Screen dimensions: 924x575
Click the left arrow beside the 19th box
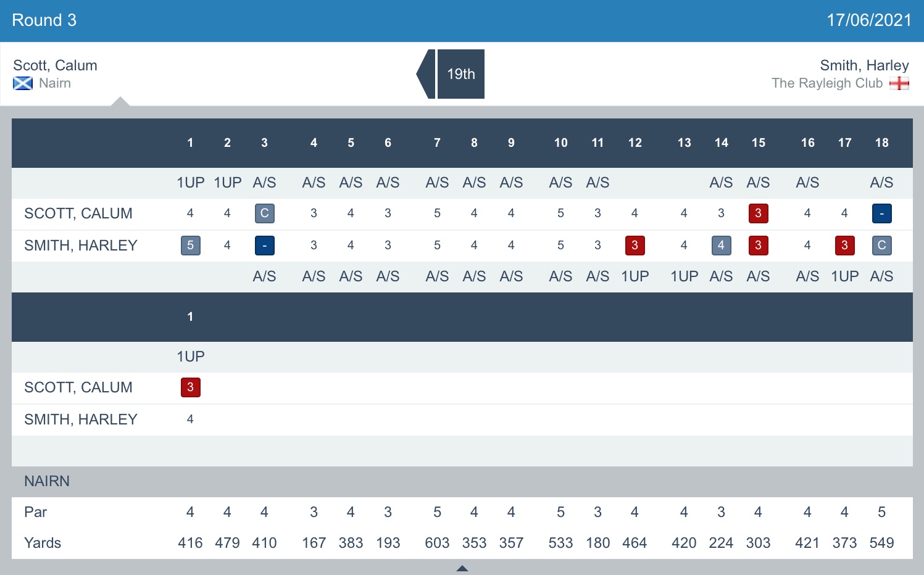click(426, 74)
